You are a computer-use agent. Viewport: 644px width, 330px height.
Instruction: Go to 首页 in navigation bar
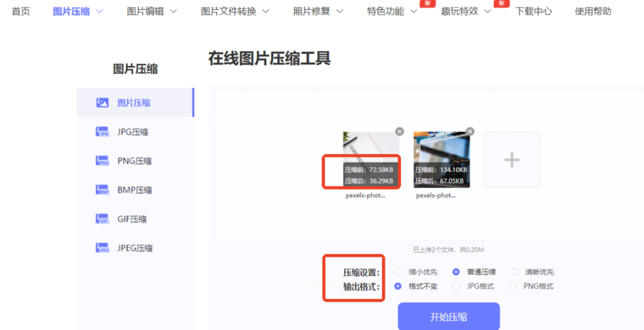coord(21,11)
